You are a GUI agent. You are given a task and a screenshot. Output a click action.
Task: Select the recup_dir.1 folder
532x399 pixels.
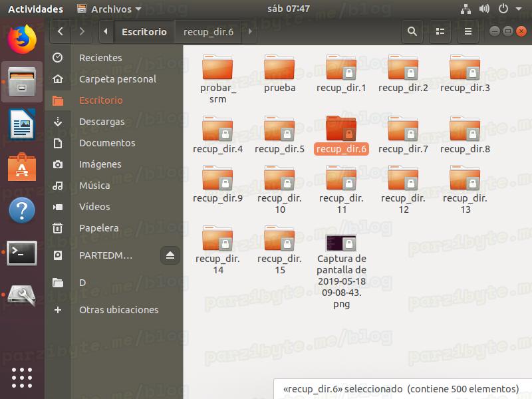341,73
